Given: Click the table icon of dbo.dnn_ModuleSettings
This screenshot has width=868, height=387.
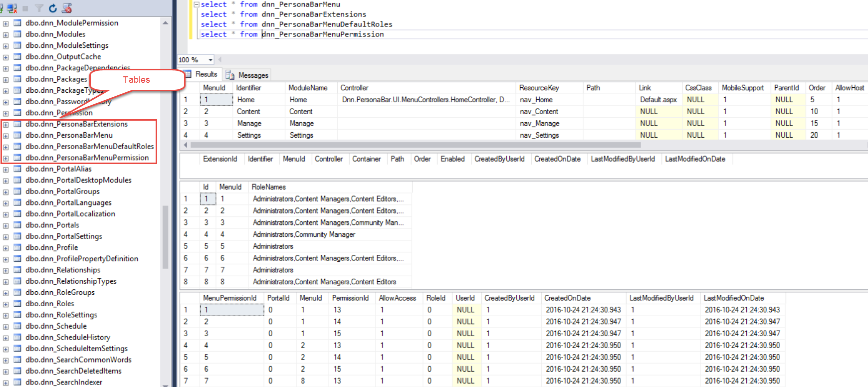Looking at the screenshot, I should coord(17,45).
